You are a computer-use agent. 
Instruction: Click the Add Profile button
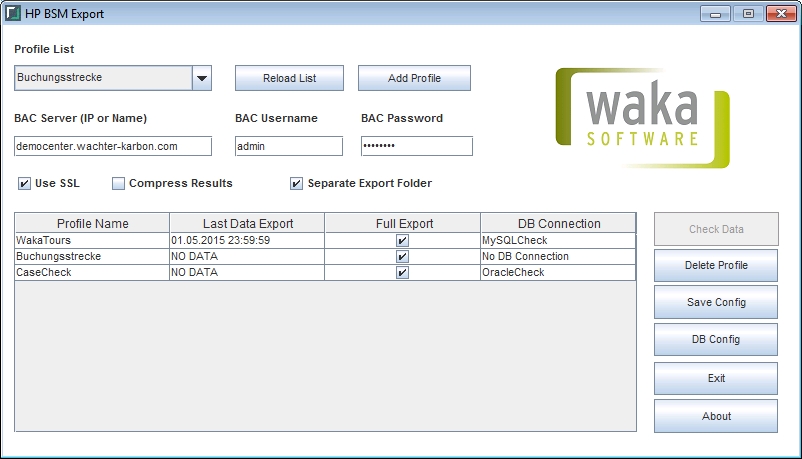point(414,78)
